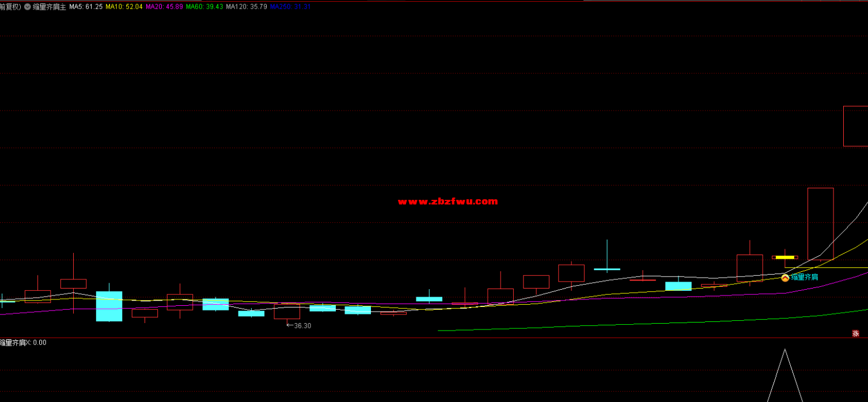Click the blue MA250 label
This screenshot has height=402, width=868.
click(x=290, y=7)
